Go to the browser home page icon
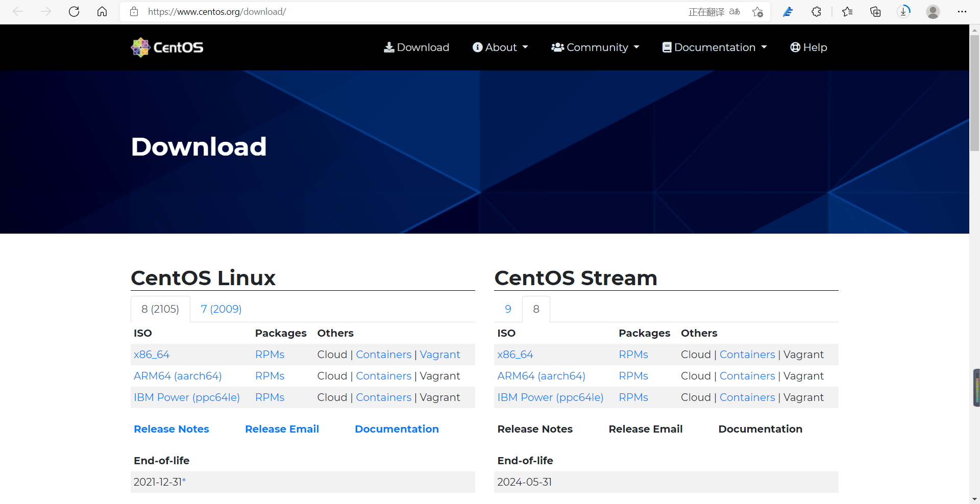Screen dimensions: 980x504 coord(102,11)
